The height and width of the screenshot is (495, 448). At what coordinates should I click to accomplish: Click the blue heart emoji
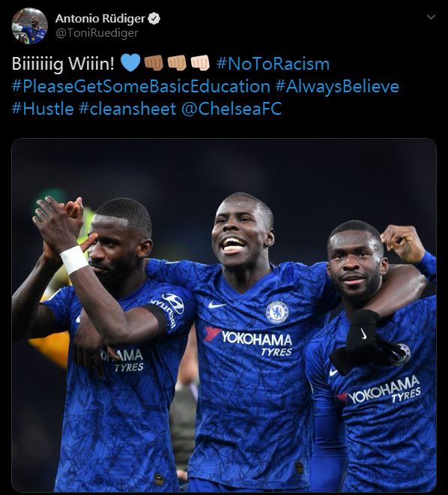(130, 62)
